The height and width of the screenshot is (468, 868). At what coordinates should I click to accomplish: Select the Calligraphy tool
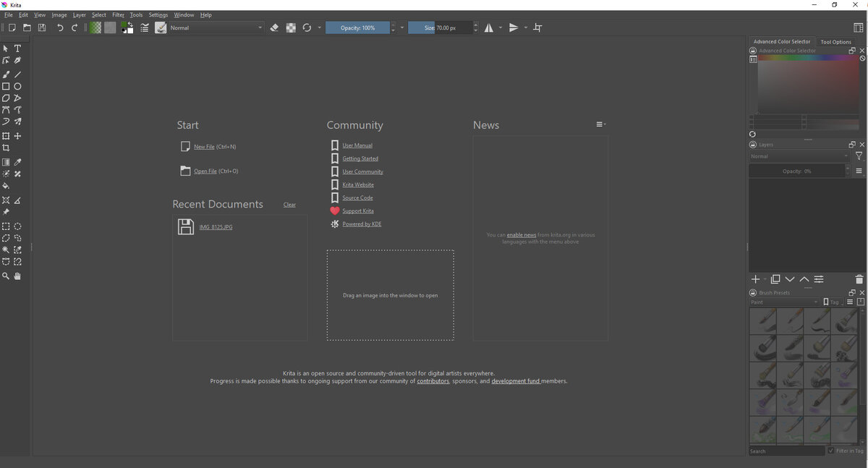point(18,61)
